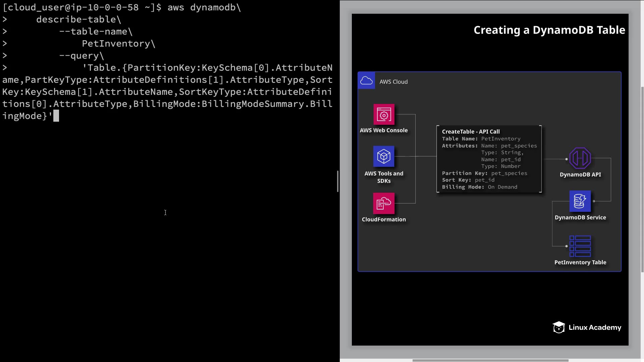Click the horizontal scrollbar at the bottom
This screenshot has height=362, width=644.
tap(490, 360)
